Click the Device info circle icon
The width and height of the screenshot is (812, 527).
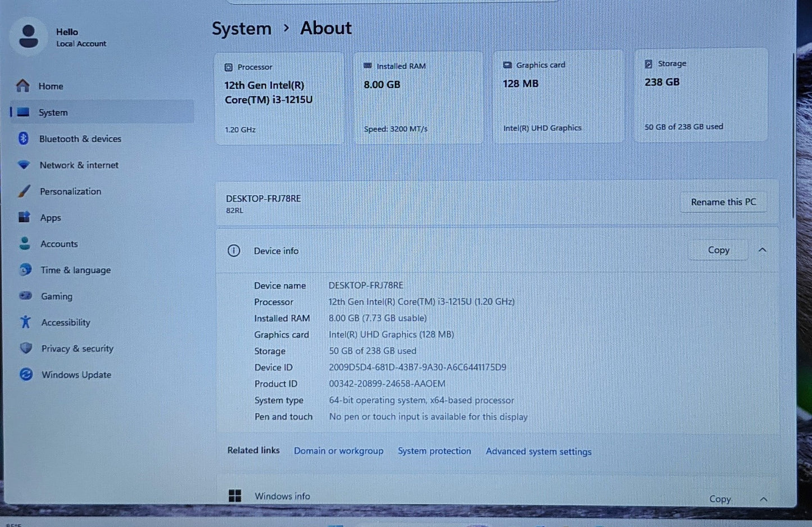(234, 251)
